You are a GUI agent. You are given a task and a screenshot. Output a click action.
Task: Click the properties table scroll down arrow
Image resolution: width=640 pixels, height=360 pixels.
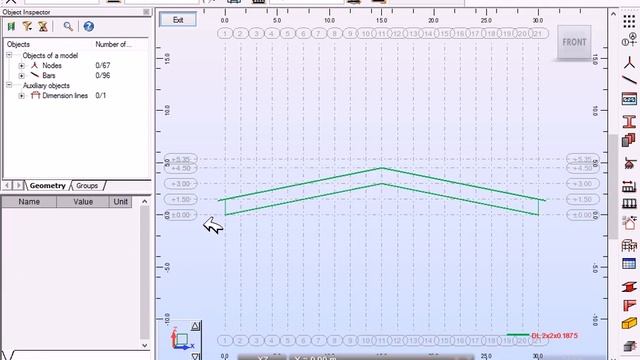(x=144, y=345)
